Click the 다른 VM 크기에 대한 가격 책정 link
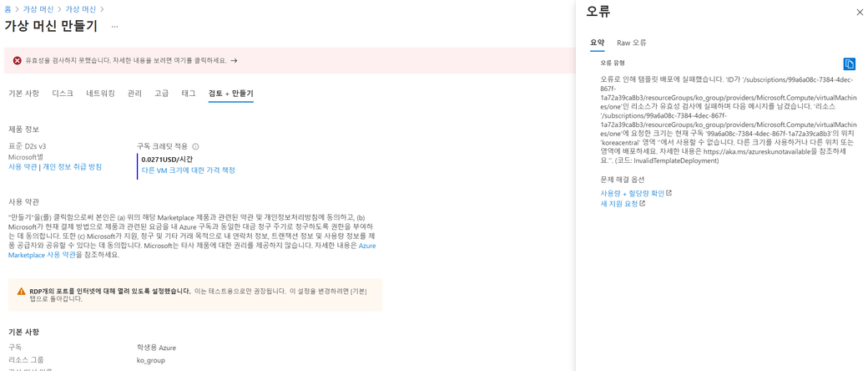This screenshot has width=868, height=371. (188, 170)
